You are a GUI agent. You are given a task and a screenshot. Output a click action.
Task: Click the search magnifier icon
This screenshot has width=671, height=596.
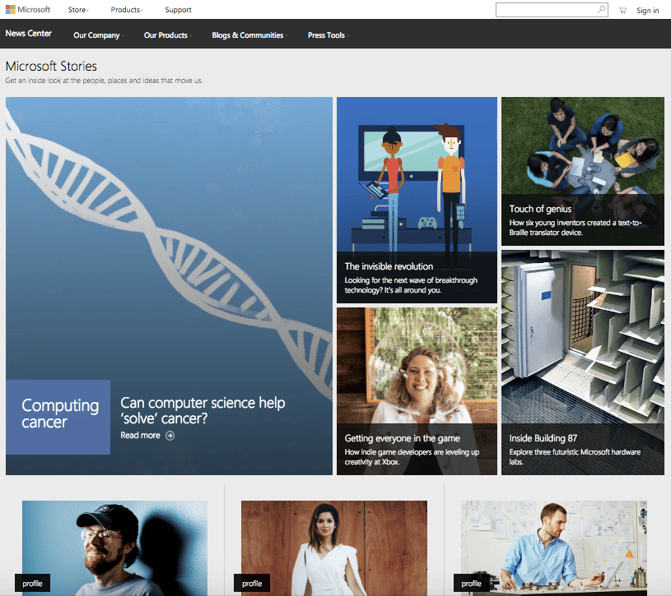pyautogui.click(x=601, y=10)
